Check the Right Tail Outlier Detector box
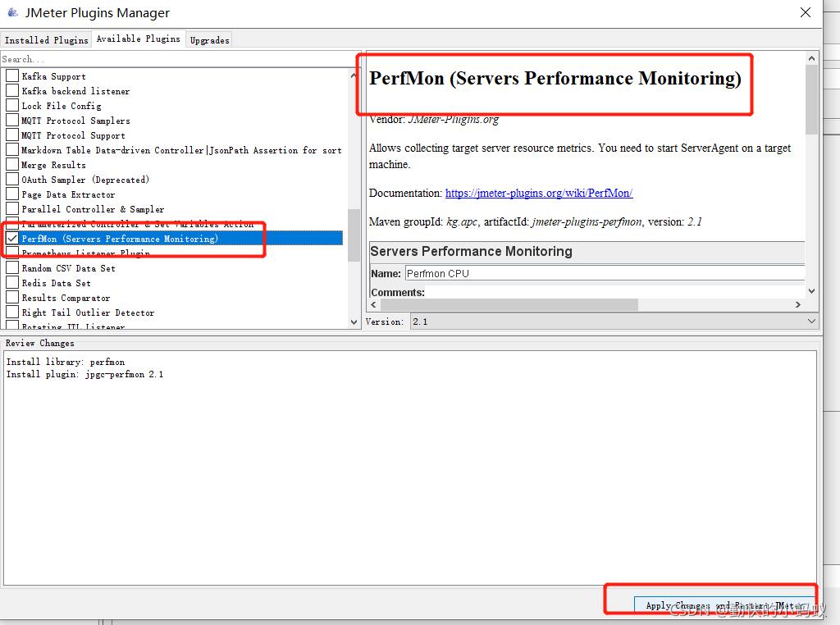 pyautogui.click(x=12, y=312)
